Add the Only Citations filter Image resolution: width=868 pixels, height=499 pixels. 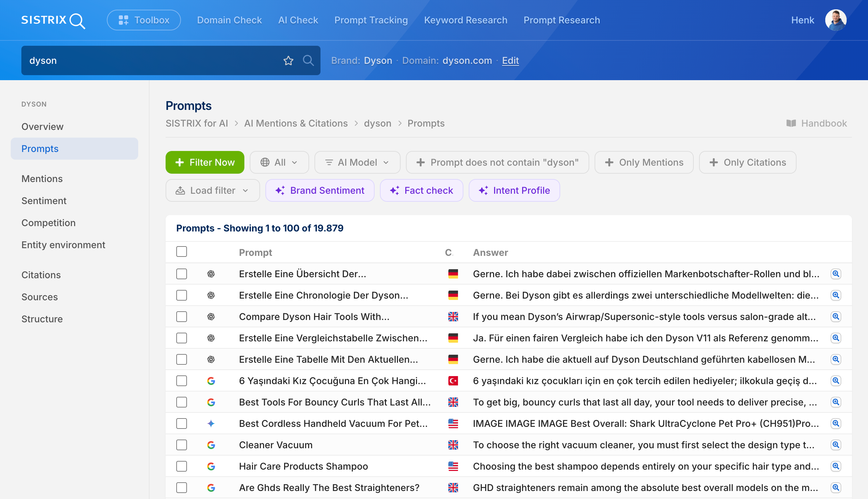coord(747,162)
